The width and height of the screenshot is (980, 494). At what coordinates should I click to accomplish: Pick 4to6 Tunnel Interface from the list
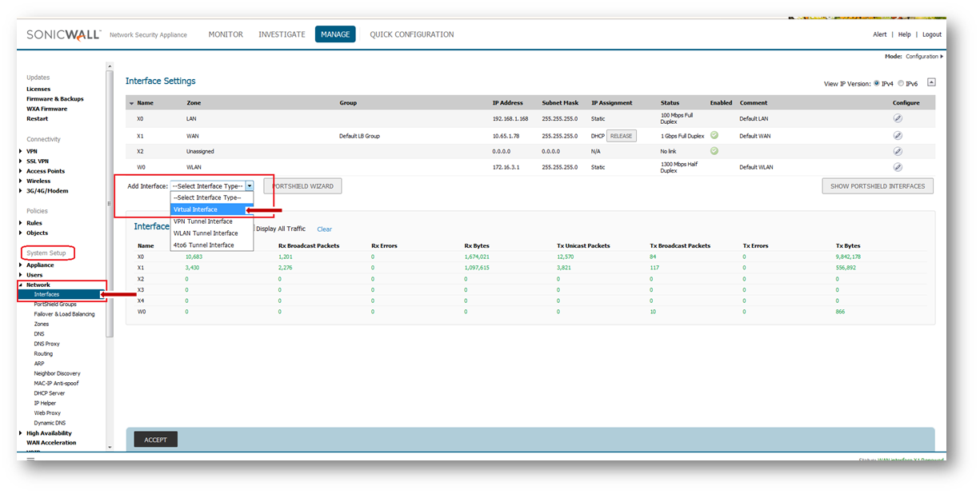[204, 245]
